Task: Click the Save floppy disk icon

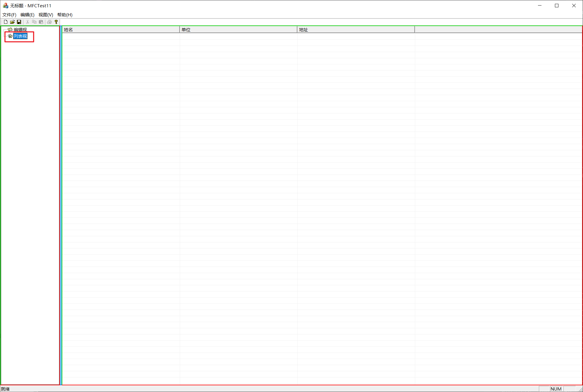Action: pos(19,22)
